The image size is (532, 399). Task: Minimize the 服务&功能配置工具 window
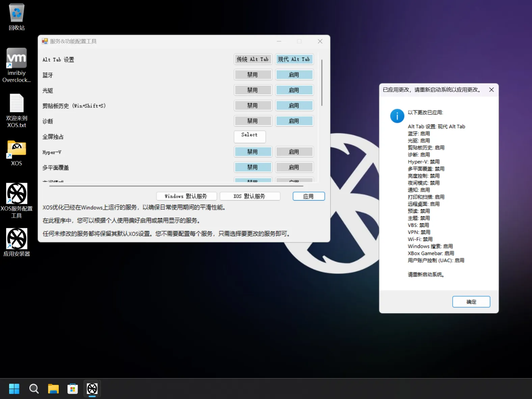279,41
